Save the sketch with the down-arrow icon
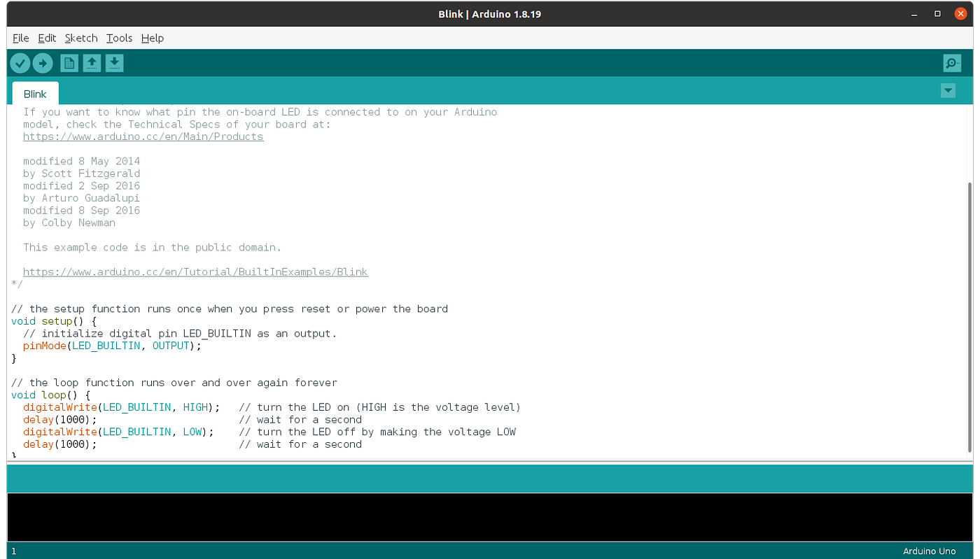Screen dimensions: 980x559 click(x=115, y=64)
